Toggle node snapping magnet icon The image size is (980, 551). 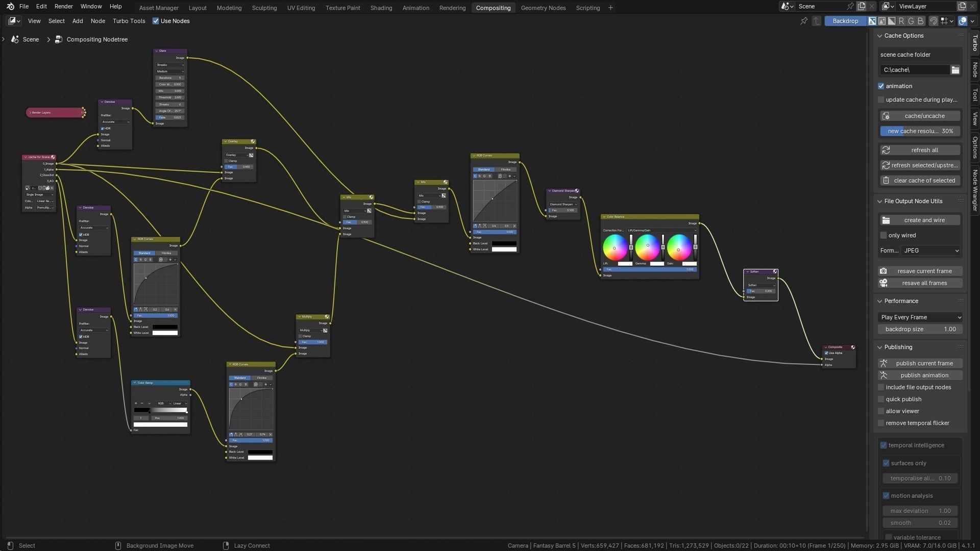(933, 21)
